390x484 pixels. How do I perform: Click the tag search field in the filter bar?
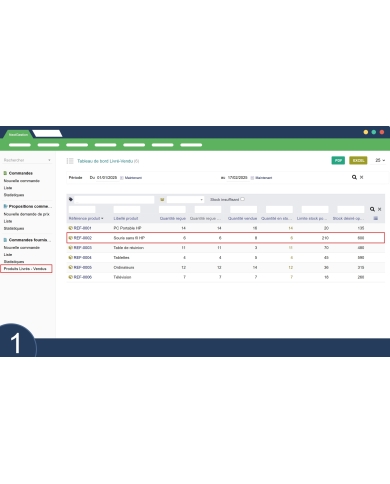coord(114,199)
